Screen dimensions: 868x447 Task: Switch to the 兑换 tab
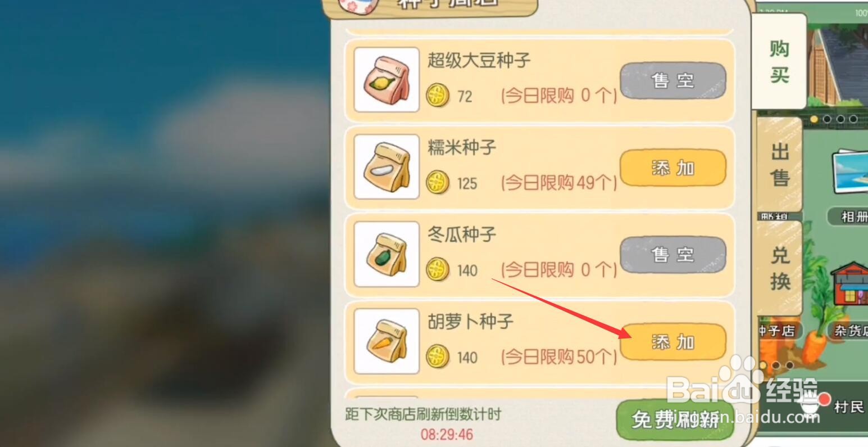click(780, 269)
